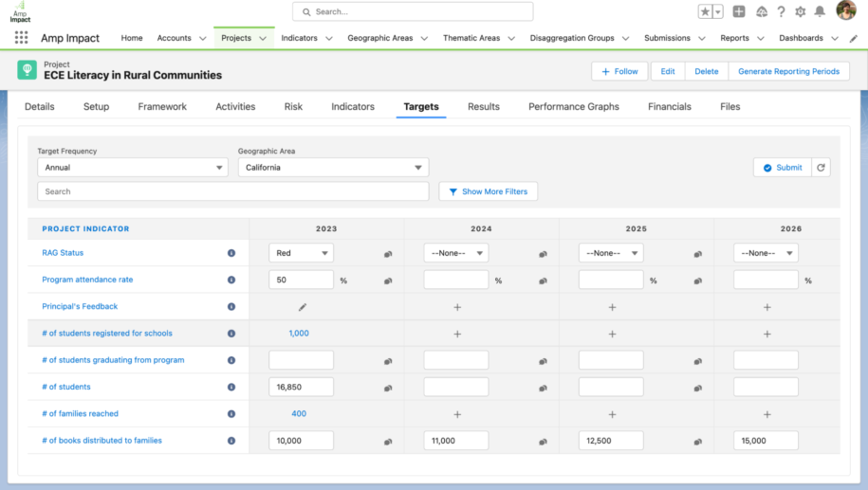Switch to the Results tab
The image size is (868, 490).
coord(483,107)
